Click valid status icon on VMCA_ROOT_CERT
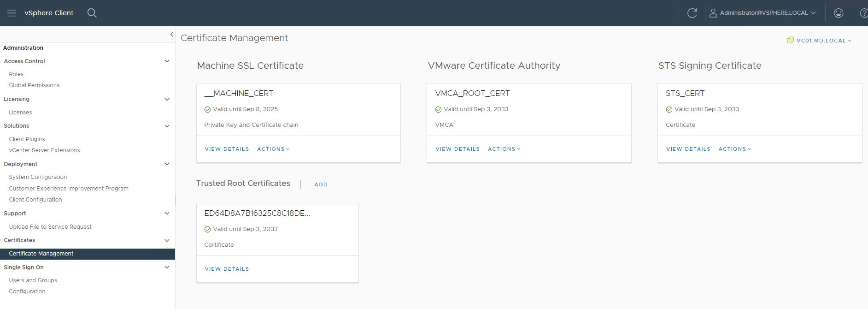 pyautogui.click(x=438, y=109)
